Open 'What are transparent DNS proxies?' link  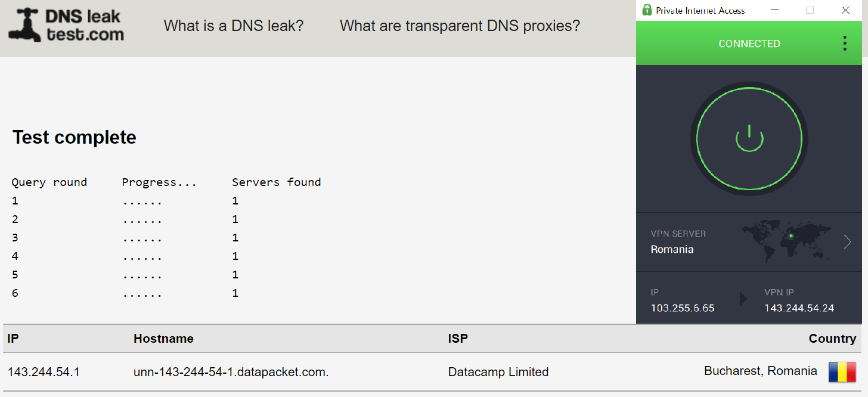[x=460, y=26]
